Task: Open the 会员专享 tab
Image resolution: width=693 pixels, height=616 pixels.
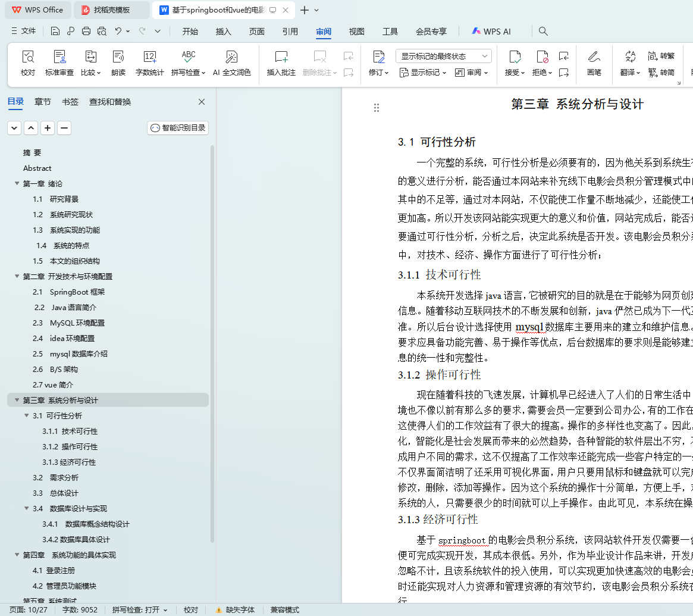Action: tap(431, 32)
